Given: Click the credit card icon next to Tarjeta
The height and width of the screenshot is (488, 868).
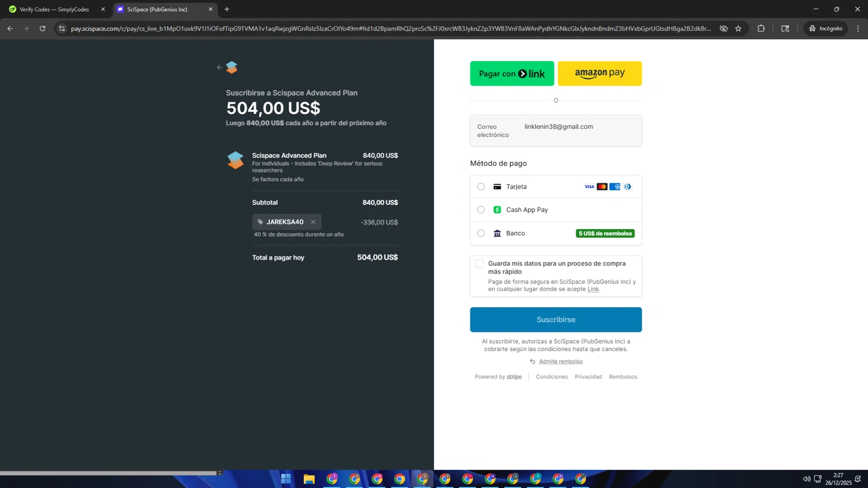Looking at the screenshot, I should pyautogui.click(x=497, y=187).
